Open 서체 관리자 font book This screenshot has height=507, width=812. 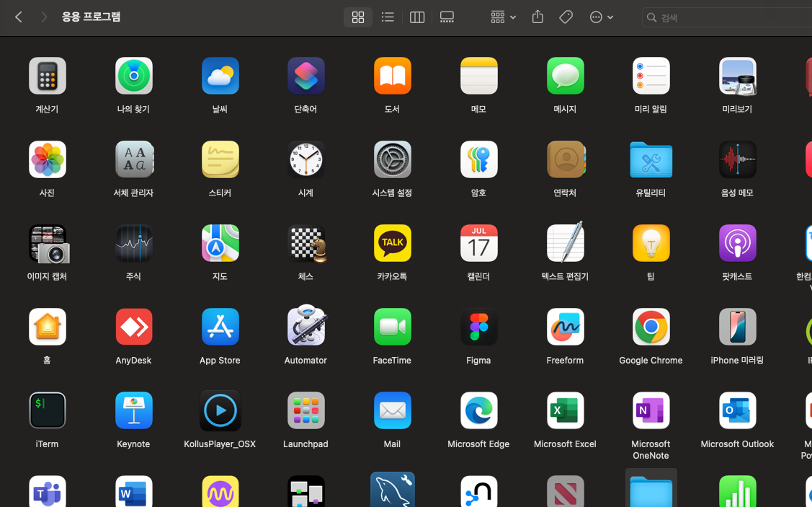(133, 159)
